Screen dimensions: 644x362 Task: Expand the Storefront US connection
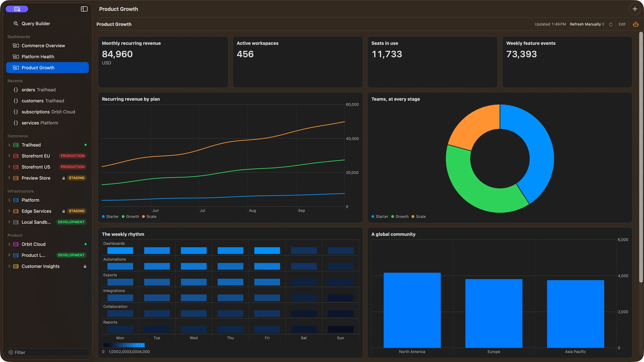(9, 167)
